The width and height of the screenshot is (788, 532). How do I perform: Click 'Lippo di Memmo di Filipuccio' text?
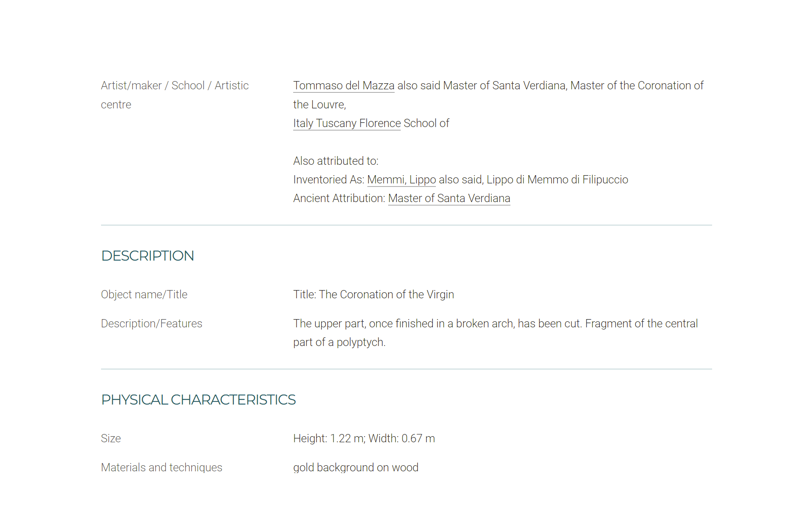pyautogui.click(x=557, y=180)
